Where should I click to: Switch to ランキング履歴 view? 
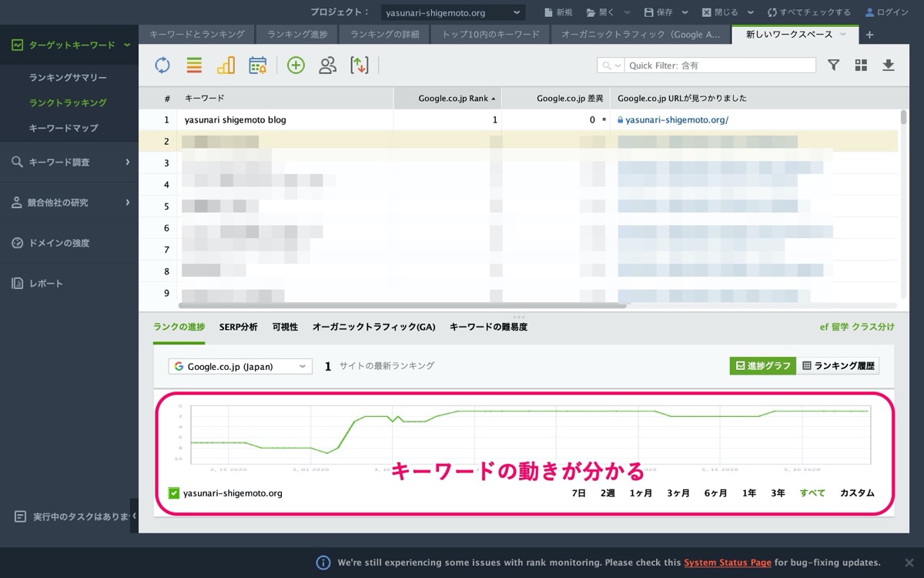click(838, 366)
